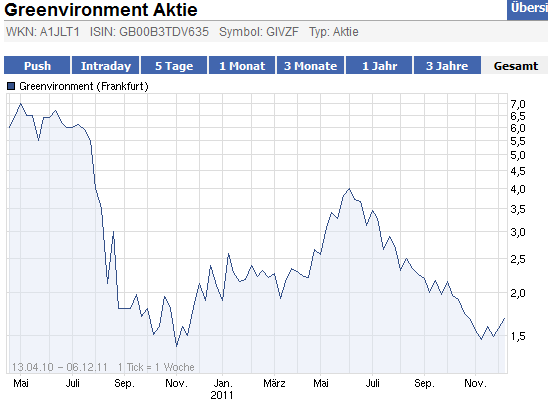
Task: Select the ISIN: GB00B3TDV635 text
Action: coord(149,32)
